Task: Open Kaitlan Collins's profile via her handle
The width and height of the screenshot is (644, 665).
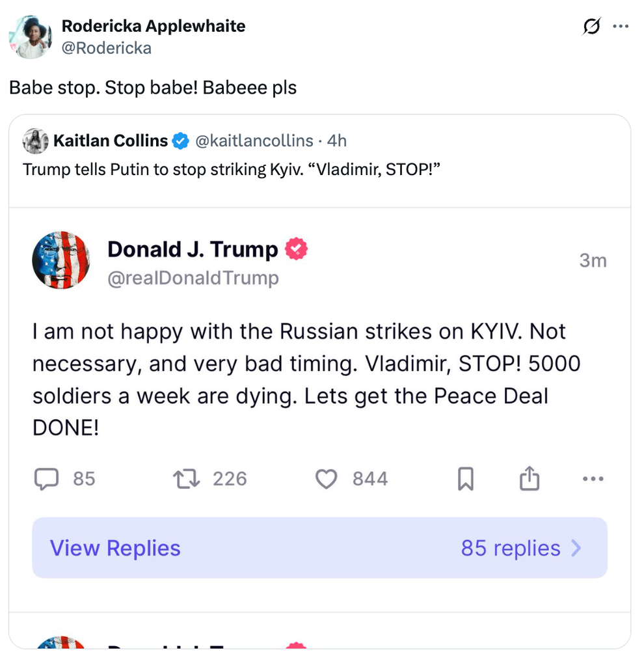Action: tap(254, 141)
